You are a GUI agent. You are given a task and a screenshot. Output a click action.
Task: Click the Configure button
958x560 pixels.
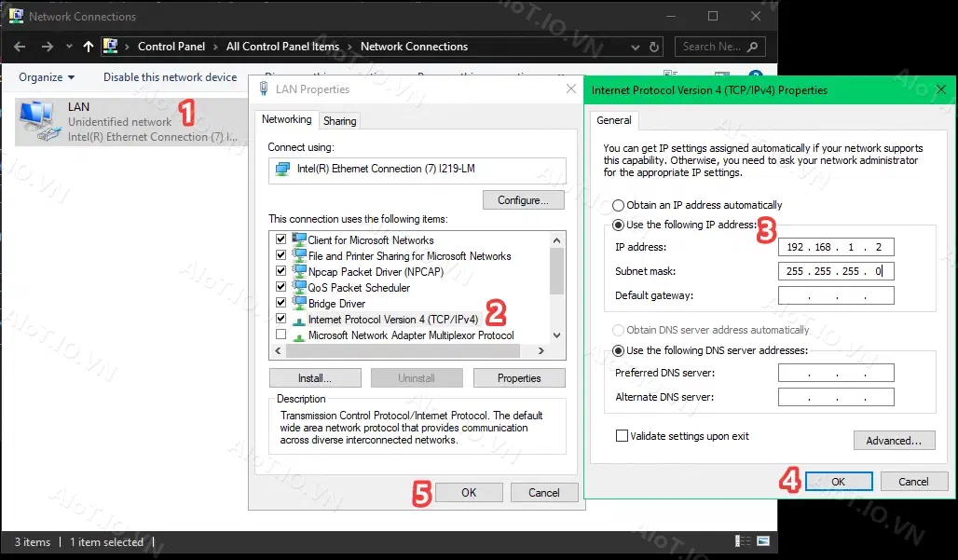click(523, 200)
